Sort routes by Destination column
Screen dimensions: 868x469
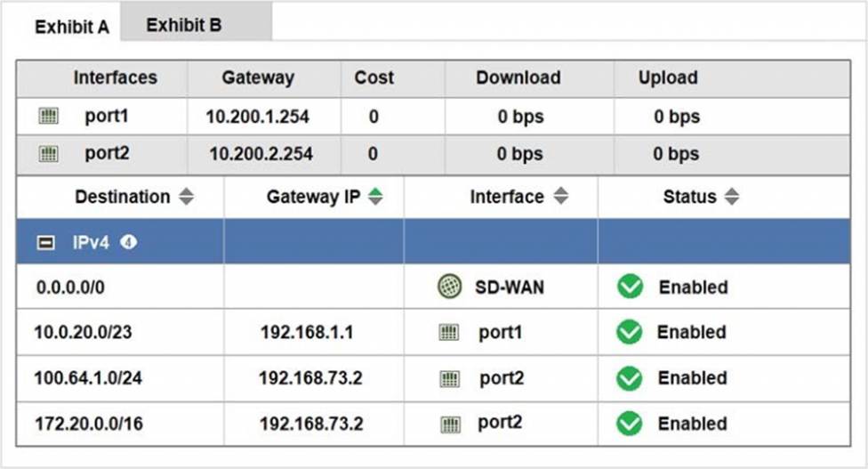tap(186, 198)
